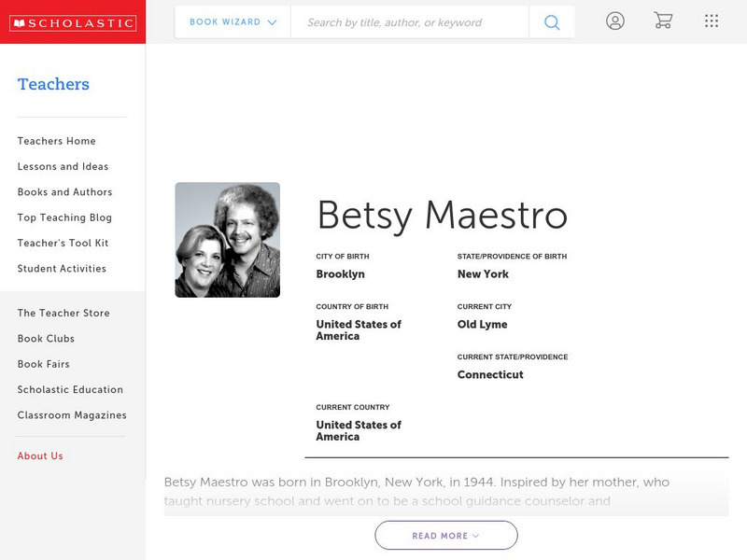Viewport: 747px width, 560px height.
Task: Click Betsy Maestro's author photo
Action: [x=228, y=240]
